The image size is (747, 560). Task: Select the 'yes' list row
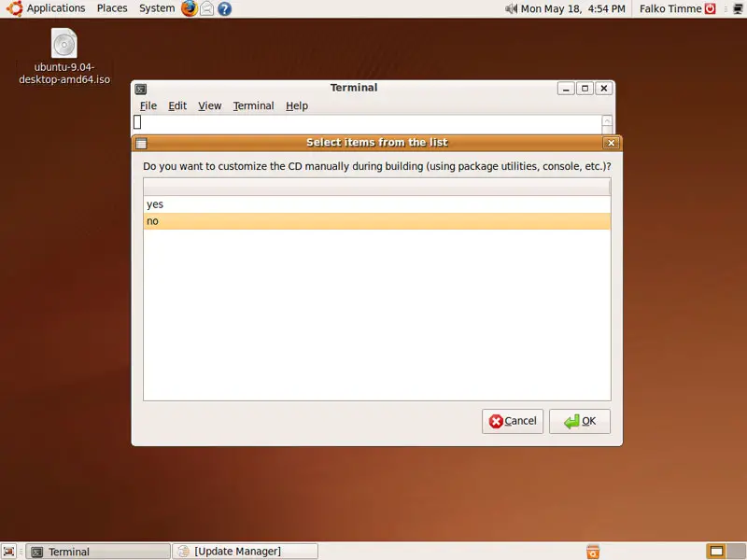377,204
